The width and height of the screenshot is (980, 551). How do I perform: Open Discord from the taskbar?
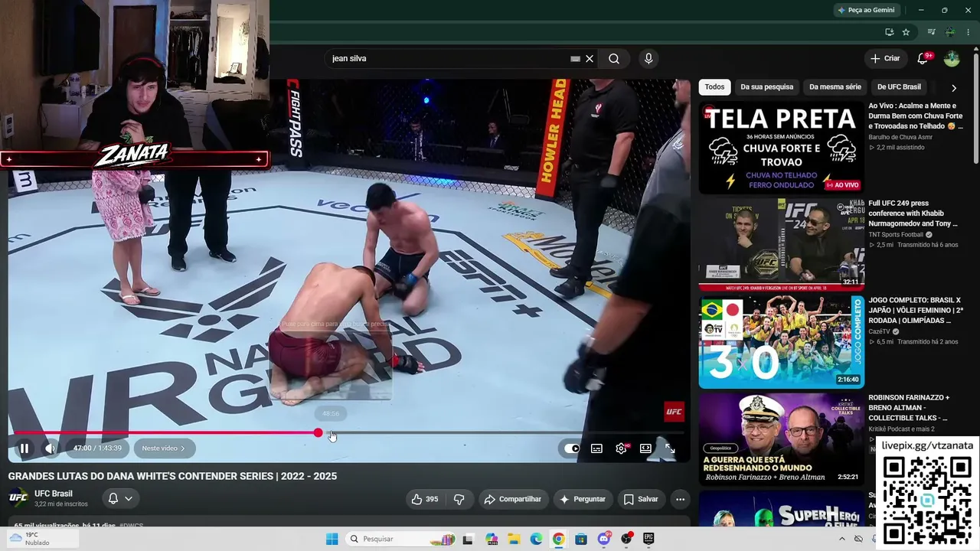tap(604, 539)
